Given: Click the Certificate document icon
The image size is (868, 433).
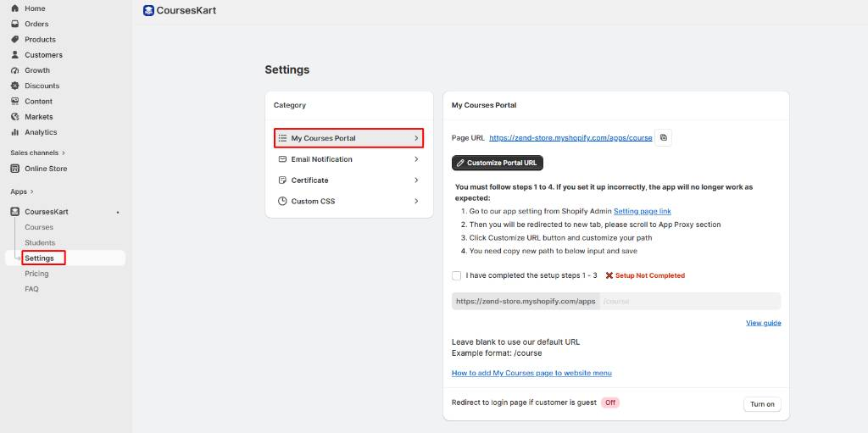Looking at the screenshot, I should pos(282,180).
